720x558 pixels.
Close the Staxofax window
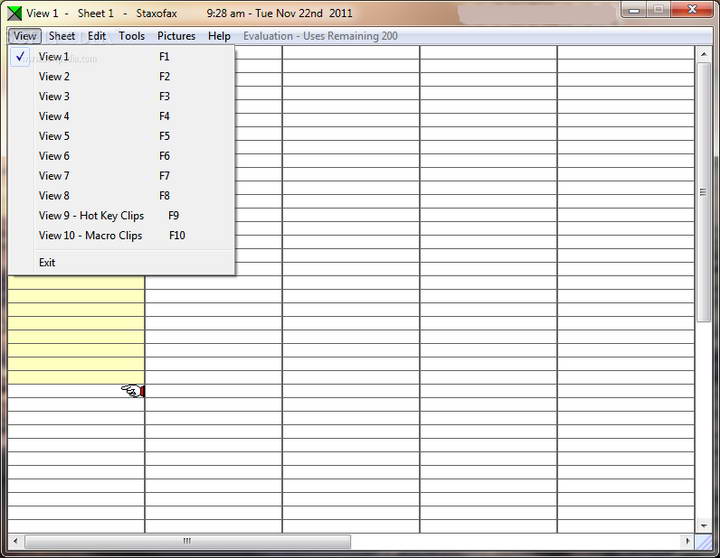[692, 10]
